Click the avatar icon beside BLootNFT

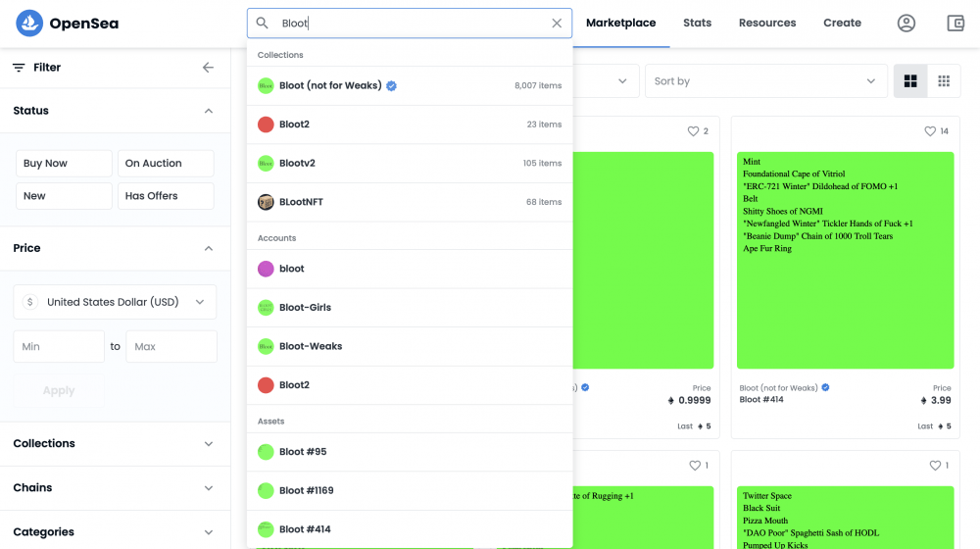[266, 202]
